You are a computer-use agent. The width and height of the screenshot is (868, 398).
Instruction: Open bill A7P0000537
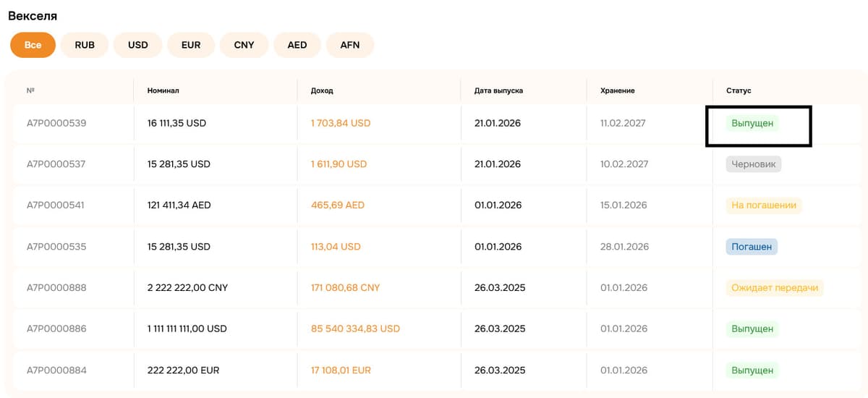coord(56,164)
